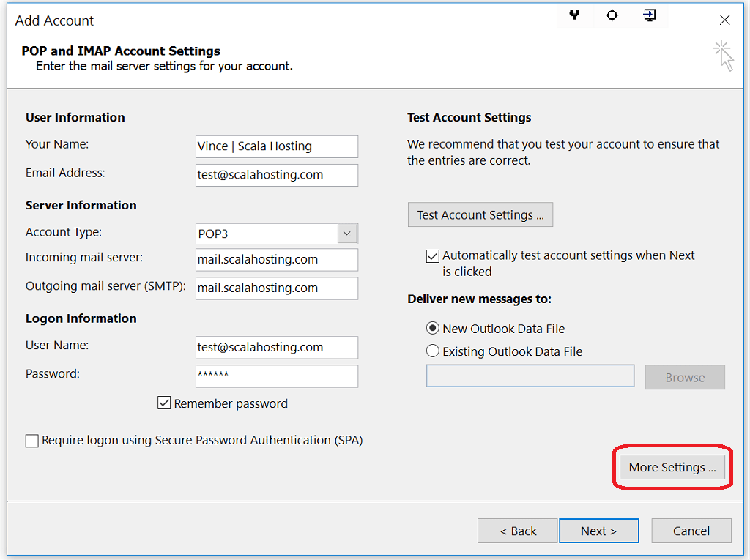Uncheck Remember password
The image size is (750, 560).
coord(164,403)
